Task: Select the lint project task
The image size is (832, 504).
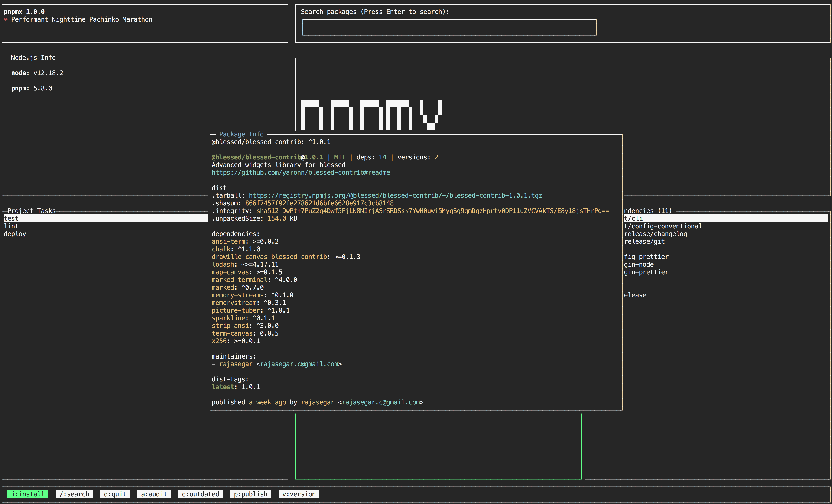Action: pos(11,226)
